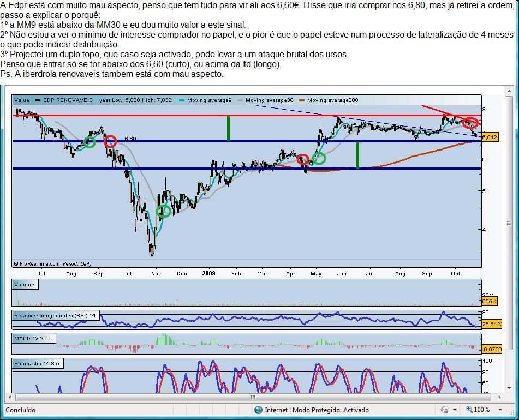Click the 'Mar' month label on time axis
The width and height of the screenshot is (519, 420).
point(262,273)
